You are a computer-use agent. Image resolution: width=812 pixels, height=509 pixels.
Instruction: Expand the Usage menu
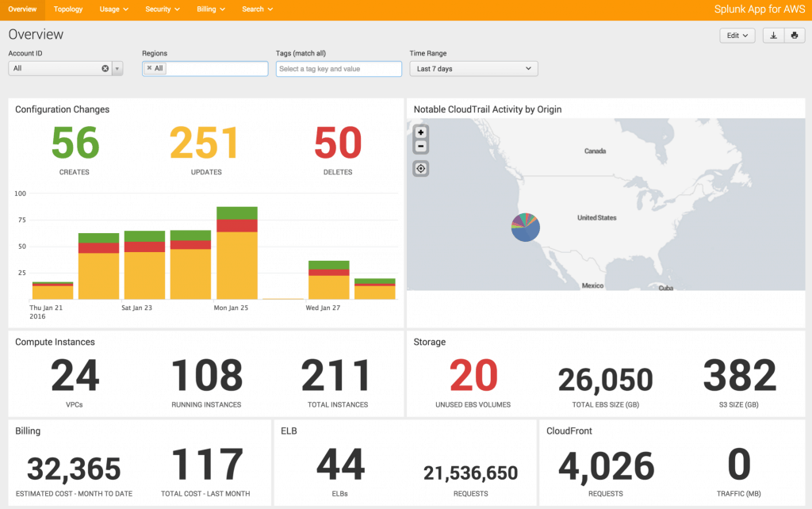tap(114, 10)
